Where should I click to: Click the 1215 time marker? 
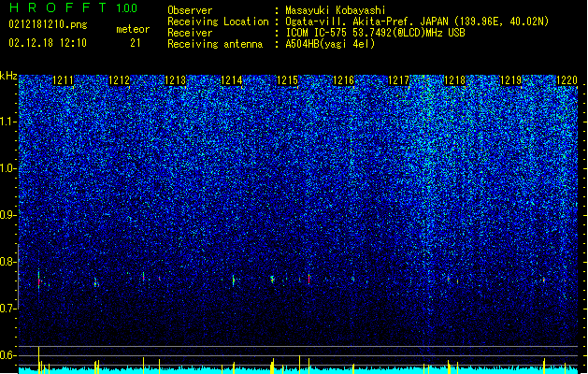coord(287,80)
